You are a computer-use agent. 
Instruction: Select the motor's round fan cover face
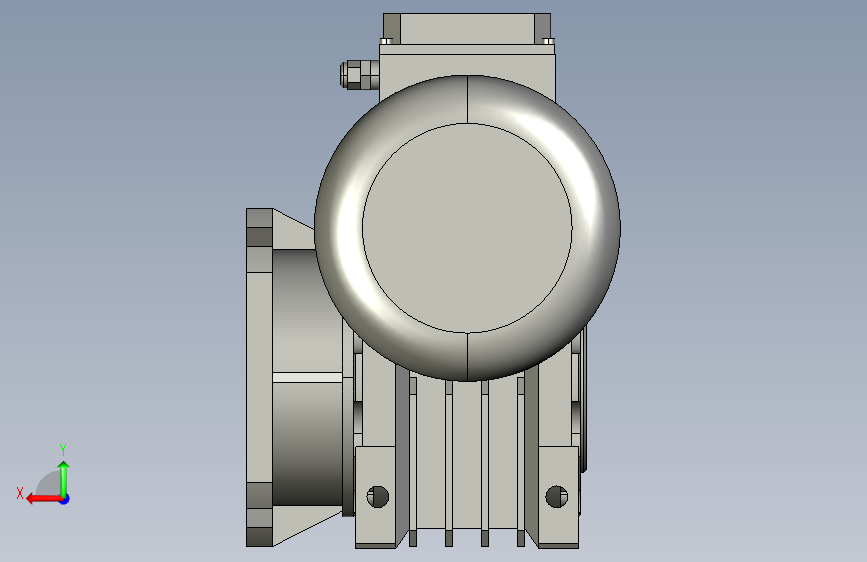point(467,228)
